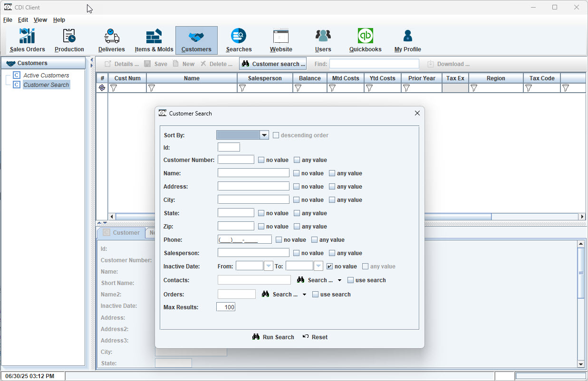The image size is (588, 381).
Task: Click the filter funnel under Balance column
Action: coord(298,88)
